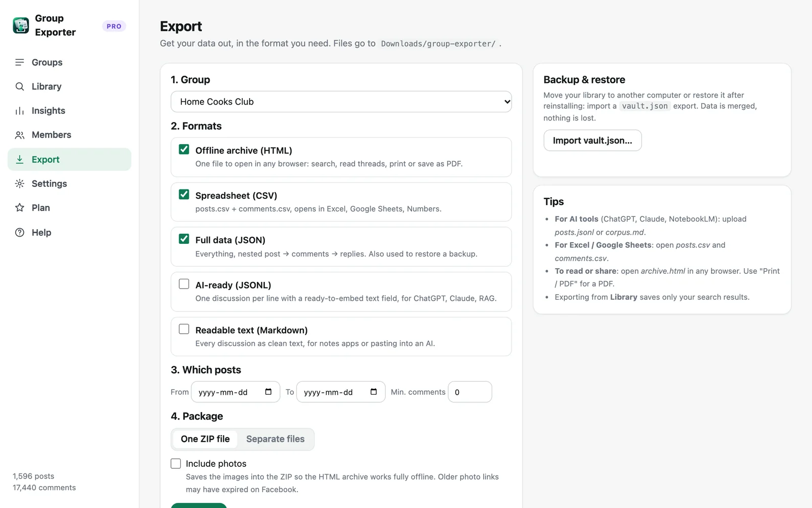Click the Import vault.json... button
The image size is (812, 508).
[x=592, y=140]
